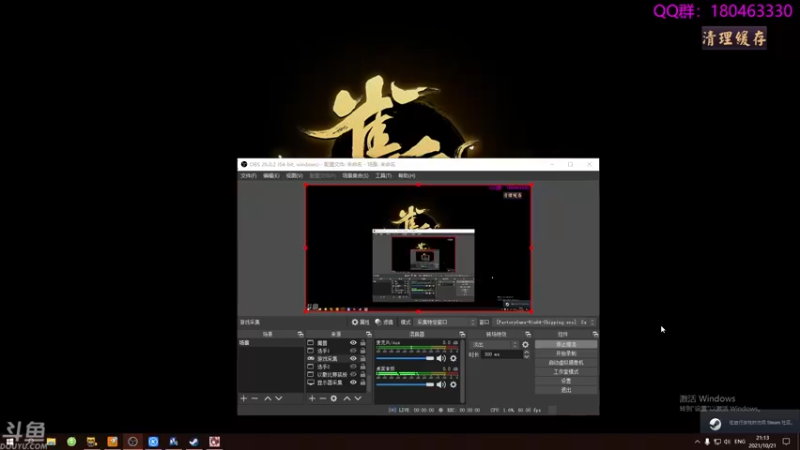
Task: Toggle visibility eye of 选手1 source
Action: [353, 351]
